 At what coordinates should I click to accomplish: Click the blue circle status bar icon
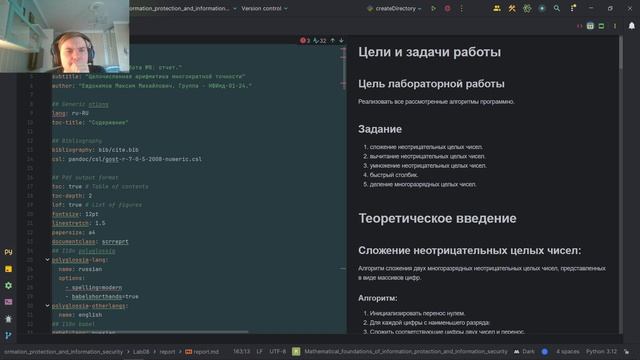pyautogui.click(x=544, y=351)
